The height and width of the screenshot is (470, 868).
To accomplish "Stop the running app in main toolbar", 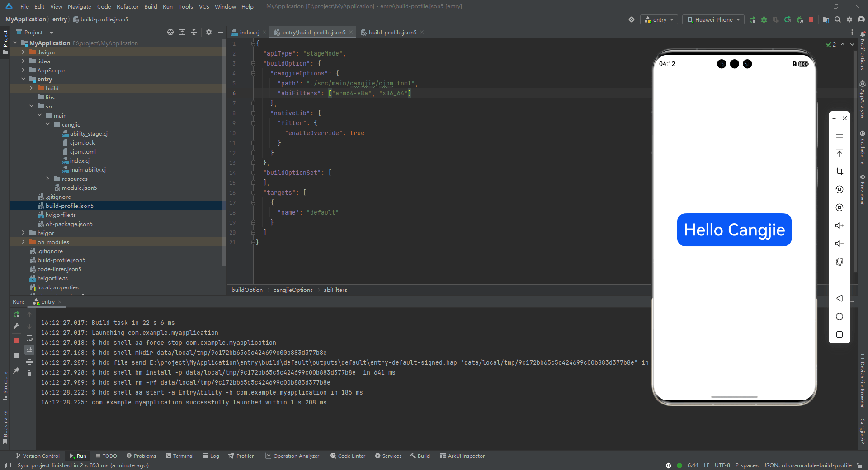I will (811, 19).
